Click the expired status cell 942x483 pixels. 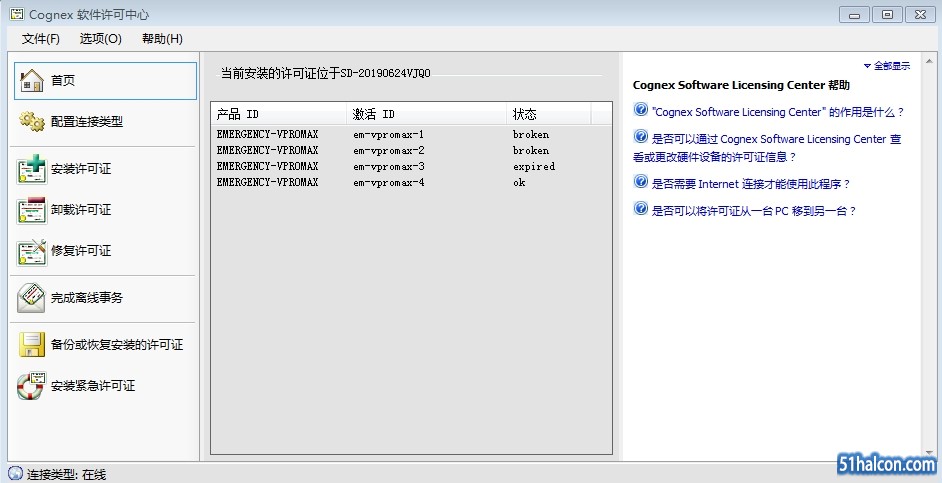click(534, 166)
